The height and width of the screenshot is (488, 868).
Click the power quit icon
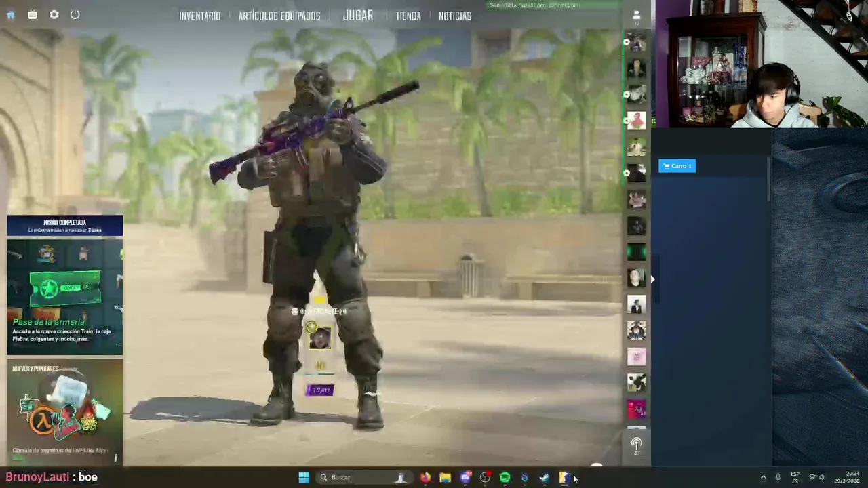pos(75,15)
